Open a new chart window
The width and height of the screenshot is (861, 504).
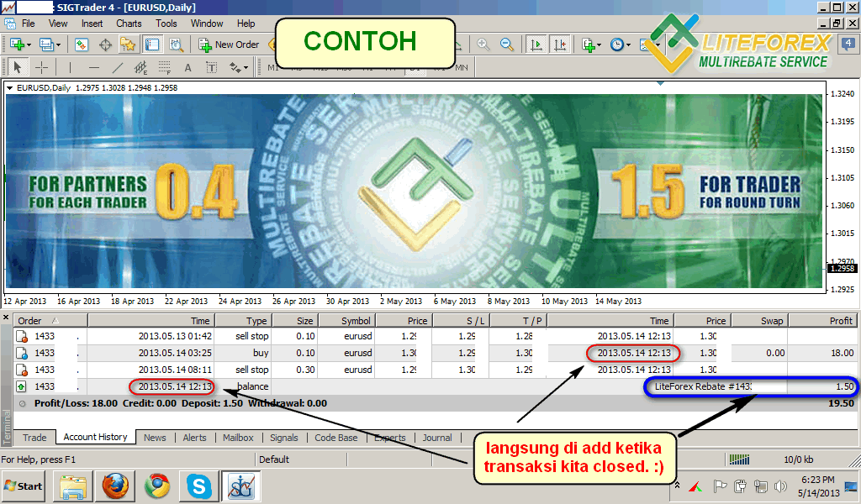tap(17, 45)
